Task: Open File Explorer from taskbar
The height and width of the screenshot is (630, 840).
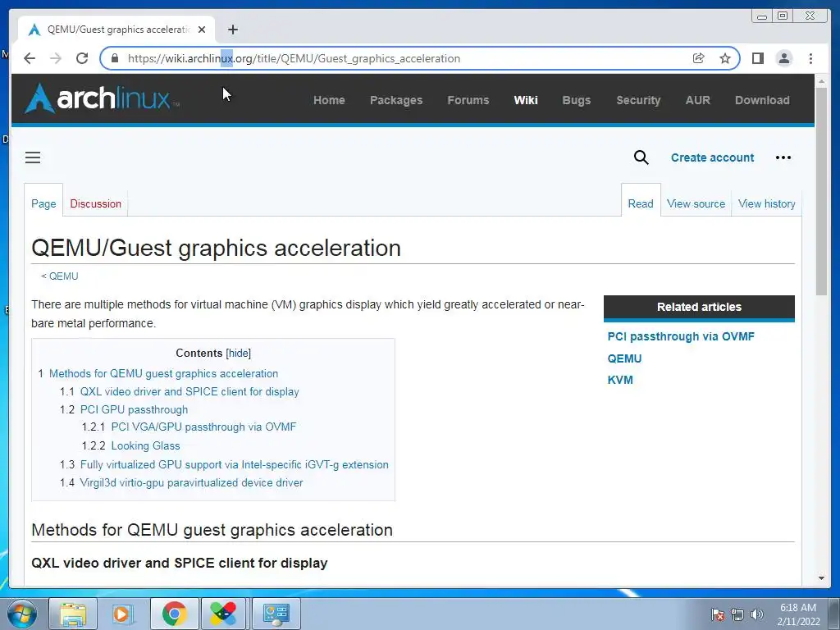Action: pos(73,614)
